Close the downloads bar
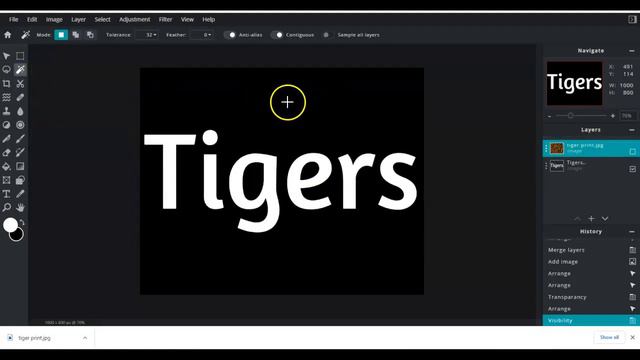This screenshot has width=640, height=360. pos(632,338)
